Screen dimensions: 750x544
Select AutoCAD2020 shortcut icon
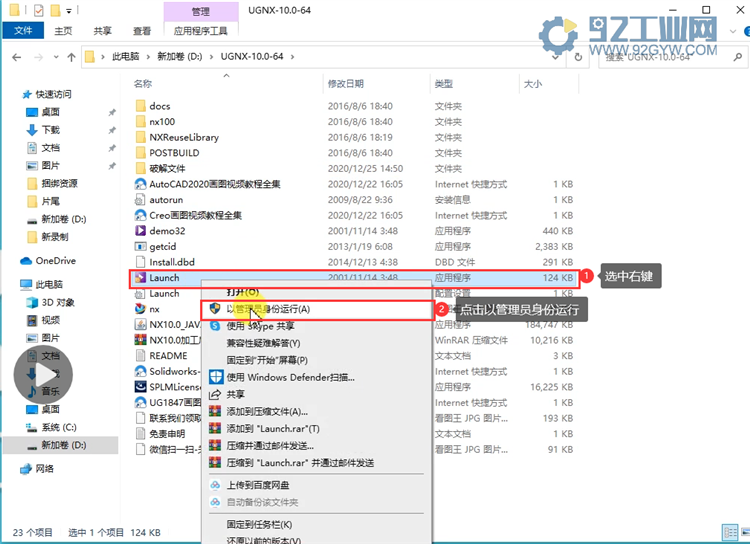point(141,184)
